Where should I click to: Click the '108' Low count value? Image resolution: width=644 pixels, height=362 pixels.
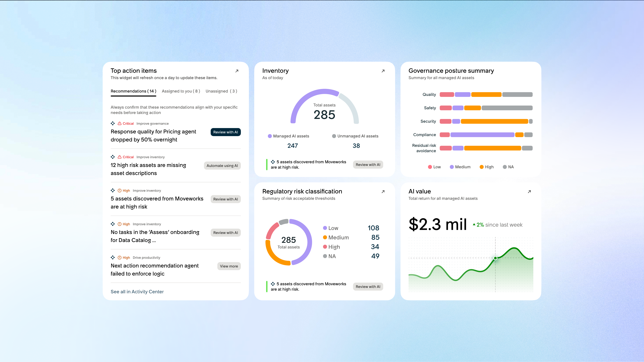pos(373,228)
